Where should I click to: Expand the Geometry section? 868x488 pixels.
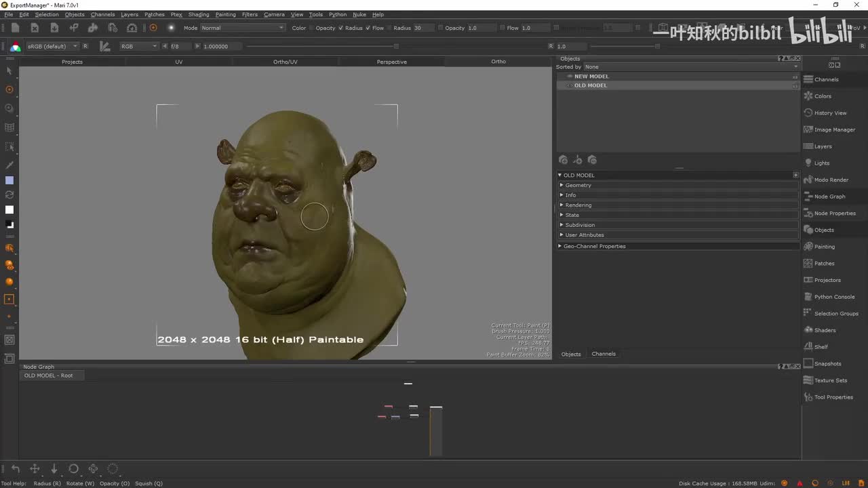coord(578,185)
